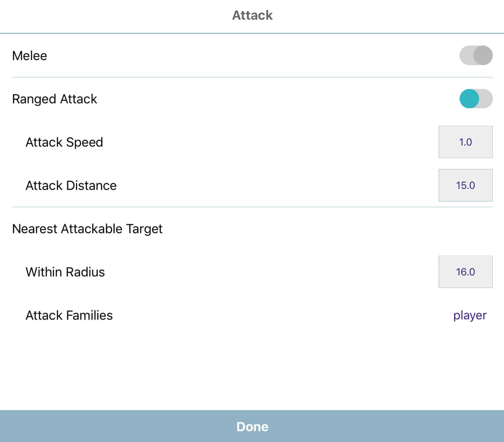Edit the Attack Speed value field
Viewport: 504px width, 442px height.
465,142
